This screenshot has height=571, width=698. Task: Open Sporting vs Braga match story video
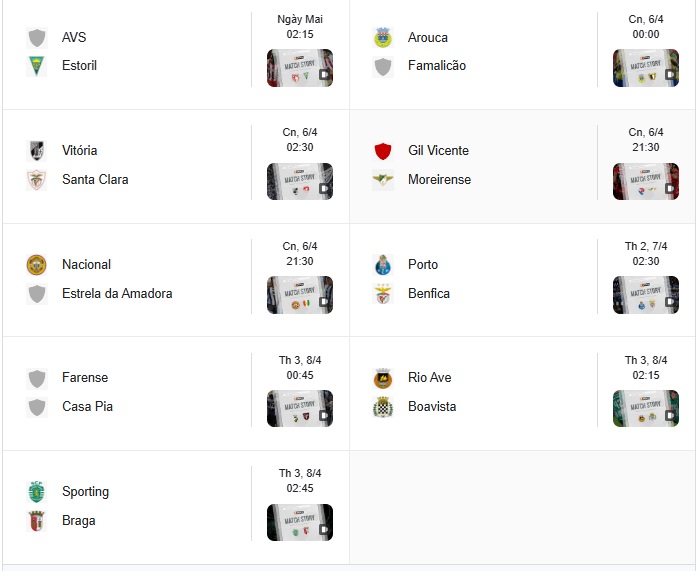click(x=300, y=522)
